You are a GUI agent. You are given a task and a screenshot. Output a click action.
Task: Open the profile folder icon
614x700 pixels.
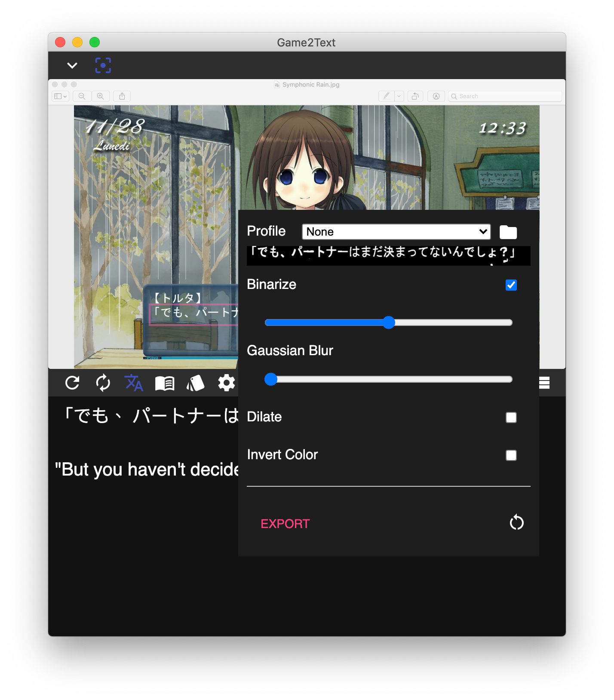pyautogui.click(x=508, y=232)
